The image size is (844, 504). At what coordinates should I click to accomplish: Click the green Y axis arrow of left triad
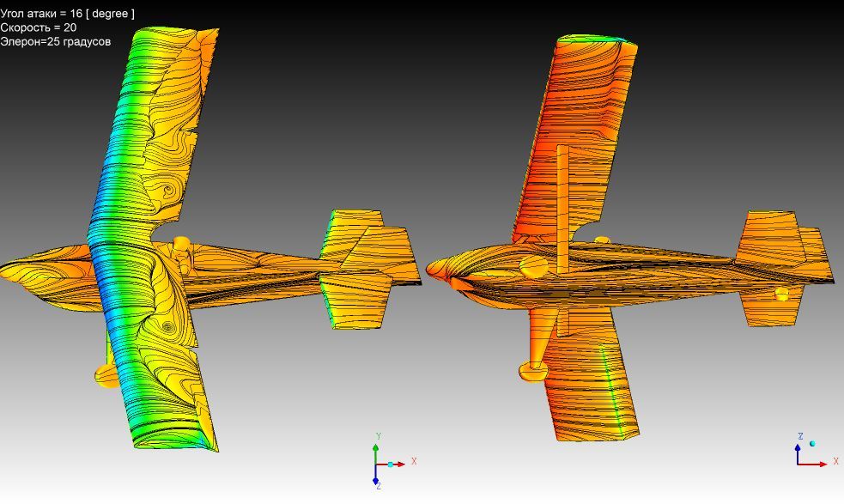click(x=376, y=449)
